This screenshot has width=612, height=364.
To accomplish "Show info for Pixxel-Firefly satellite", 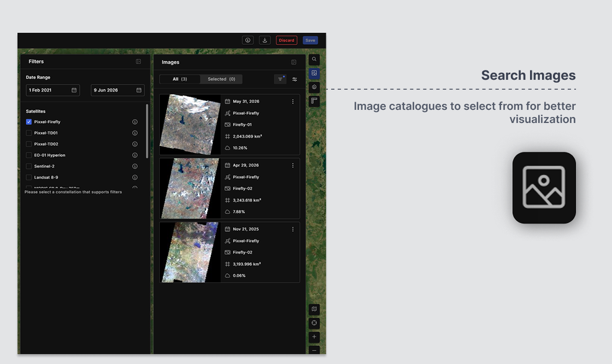I will (134, 122).
